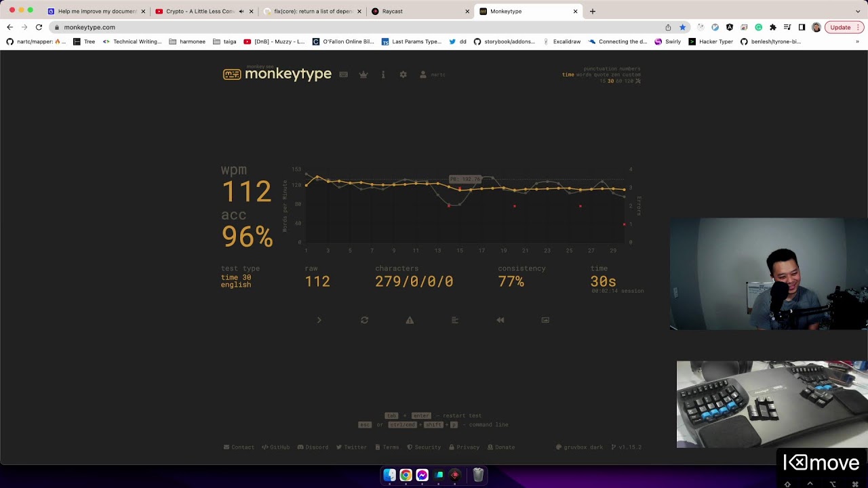Expand hidden bookmarks chevron

tap(857, 41)
